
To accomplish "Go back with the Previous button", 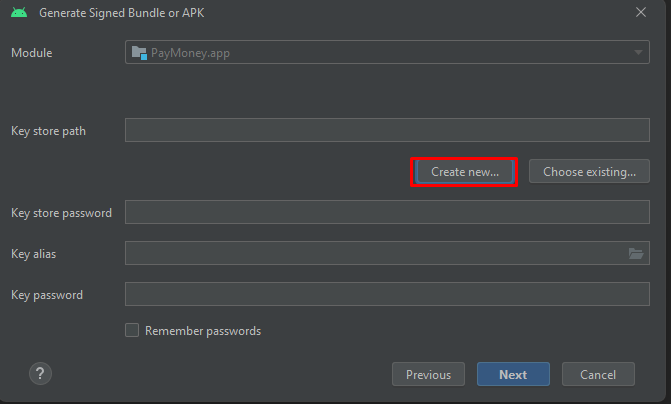I will [428, 375].
